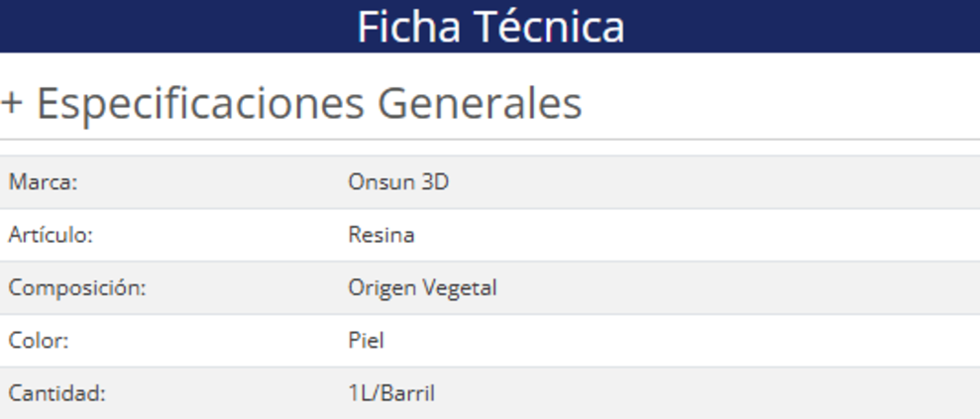980x419 pixels.
Task: Click the Piel color value
Action: [366, 341]
